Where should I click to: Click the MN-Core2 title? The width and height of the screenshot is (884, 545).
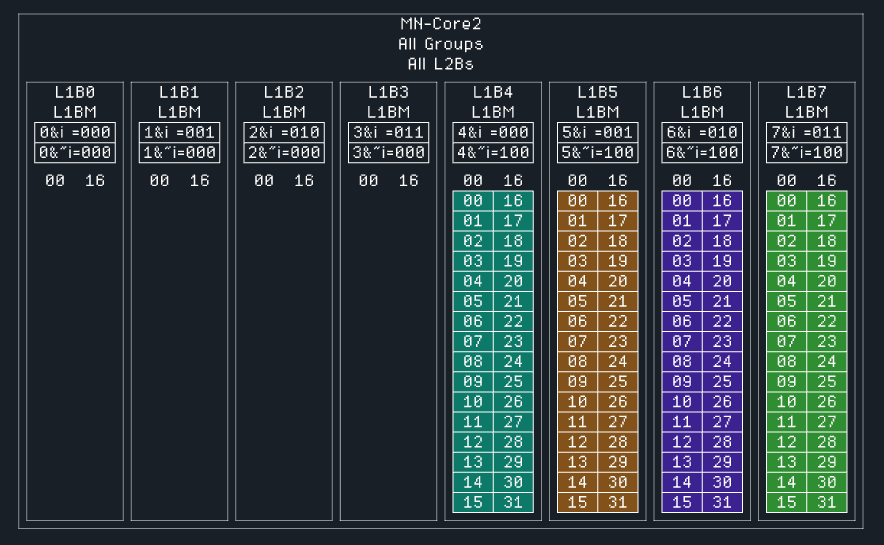point(441,24)
